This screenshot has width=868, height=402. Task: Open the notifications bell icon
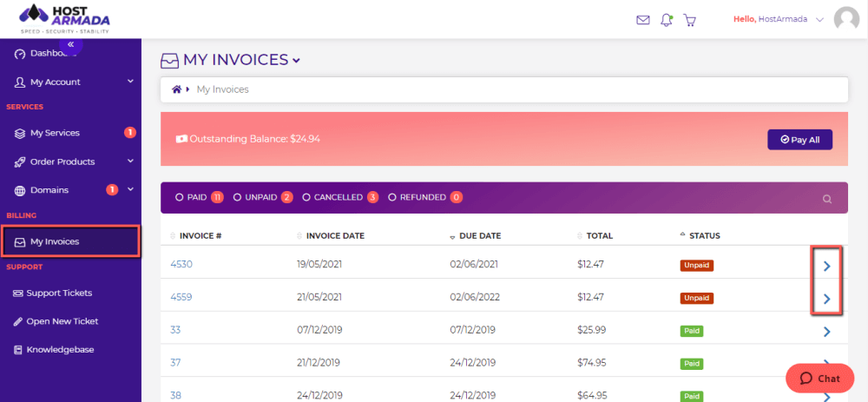667,21
